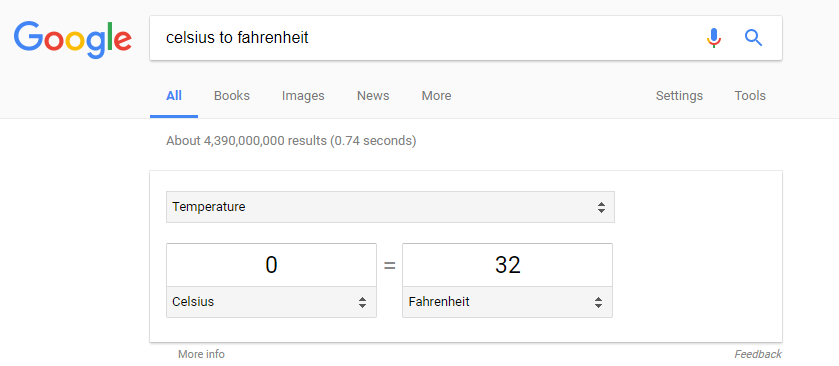This screenshot has width=839, height=366.
Task: Open the Fahrenheit unit dropdown
Action: 507,302
